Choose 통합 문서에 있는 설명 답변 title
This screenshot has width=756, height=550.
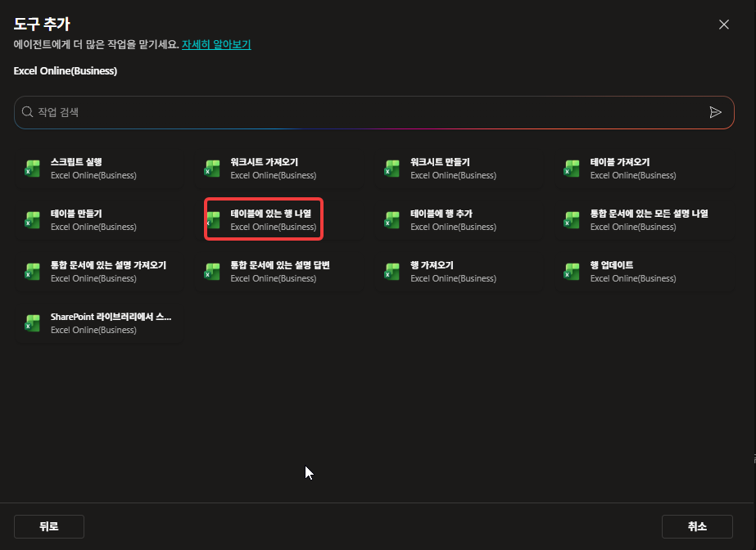pyautogui.click(x=280, y=265)
